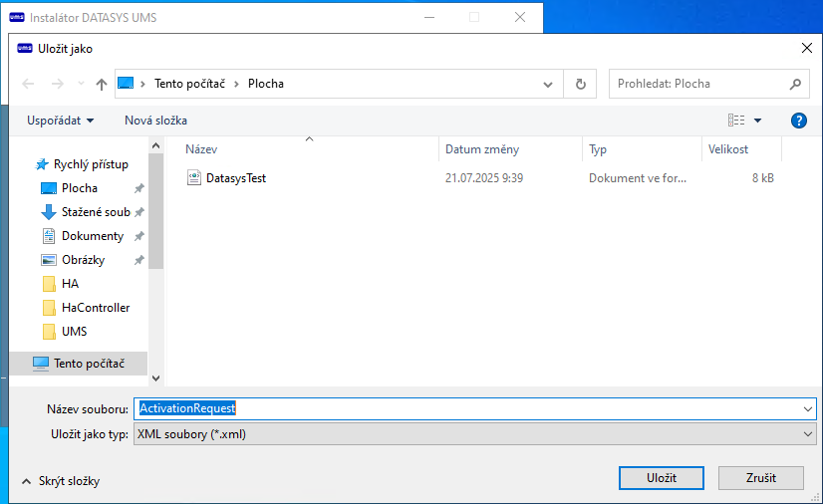
Task: Select Rychlý přístup in navigation tree
Action: 91,164
